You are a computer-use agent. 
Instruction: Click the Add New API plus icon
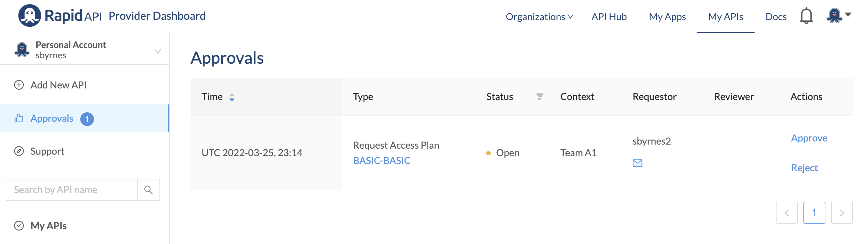click(x=19, y=85)
